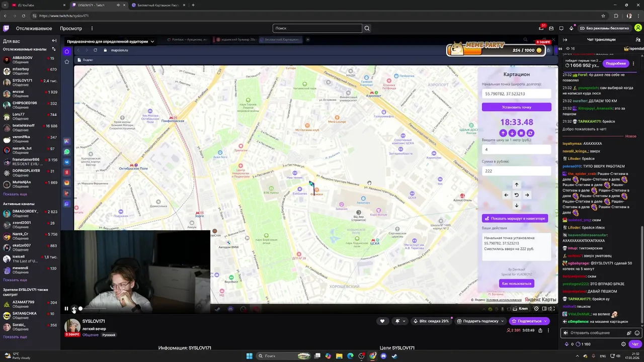
Task: Open the whispers speech bubble icon
Action: coord(561,28)
